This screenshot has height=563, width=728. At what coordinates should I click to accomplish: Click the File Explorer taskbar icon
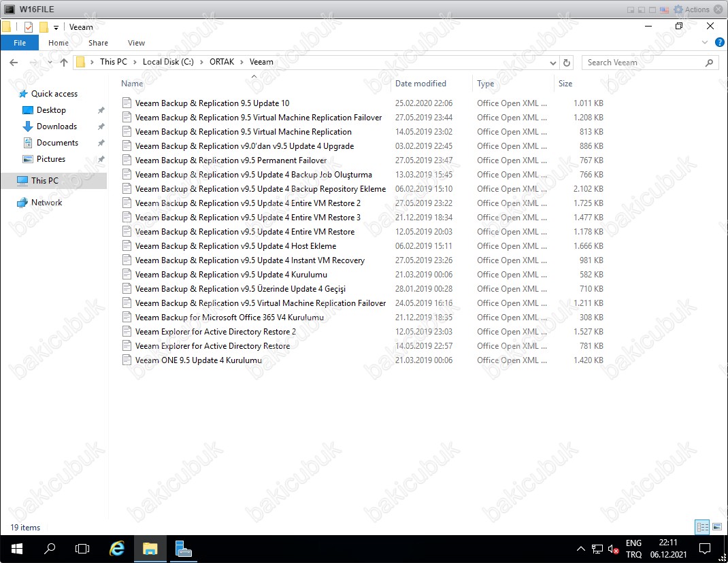pos(150,549)
